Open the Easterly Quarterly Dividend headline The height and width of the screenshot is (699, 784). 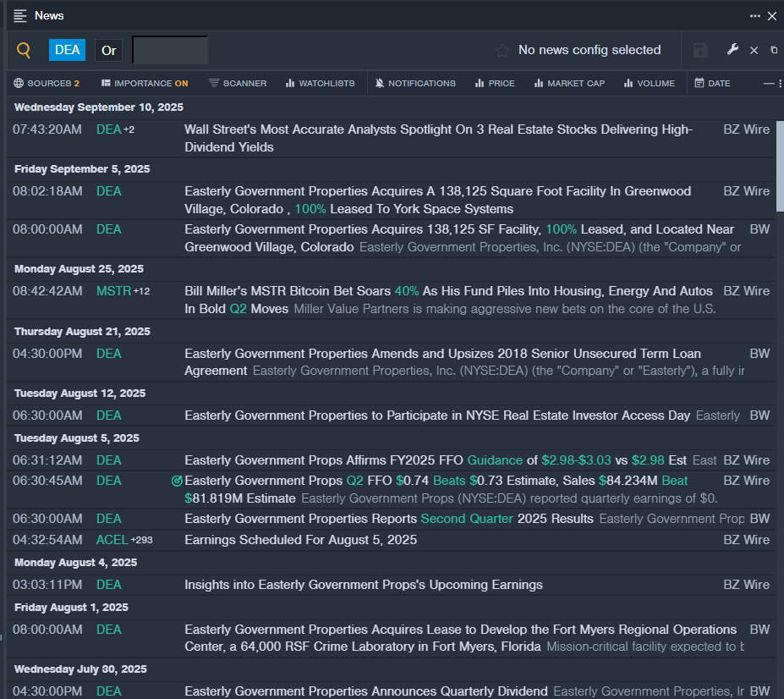point(365,691)
